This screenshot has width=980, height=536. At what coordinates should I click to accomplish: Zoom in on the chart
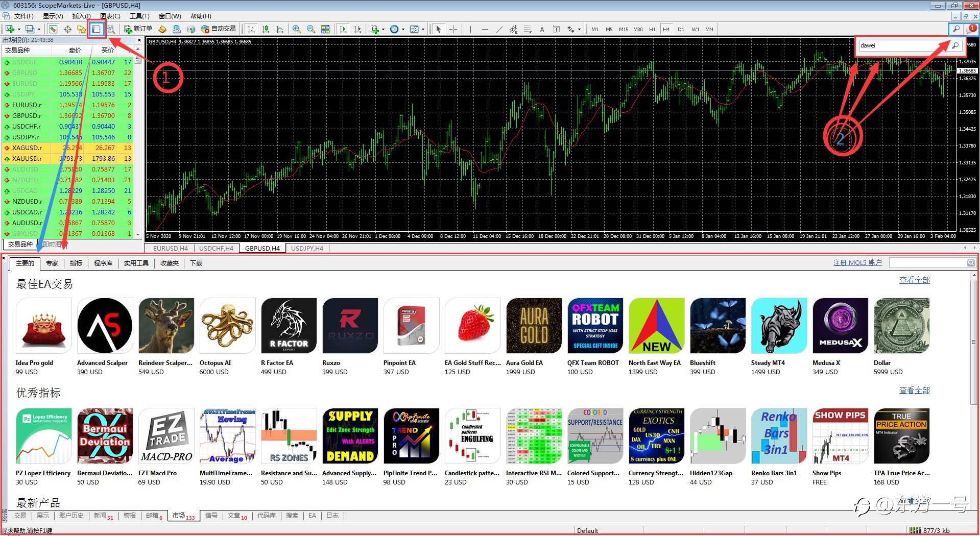(296, 29)
